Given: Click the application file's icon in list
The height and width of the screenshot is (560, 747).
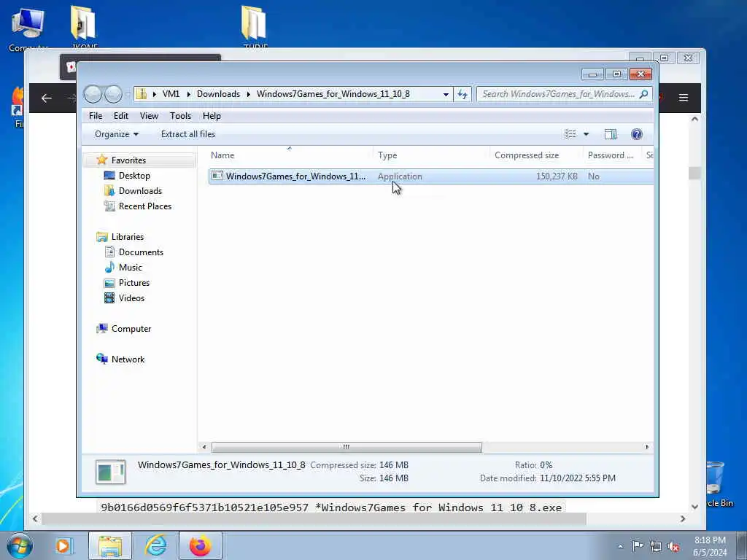Looking at the screenshot, I should [217, 176].
